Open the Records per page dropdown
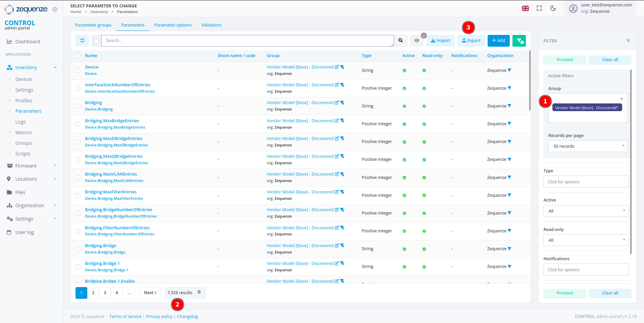The width and height of the screenshot is (644, 323). 588,146
